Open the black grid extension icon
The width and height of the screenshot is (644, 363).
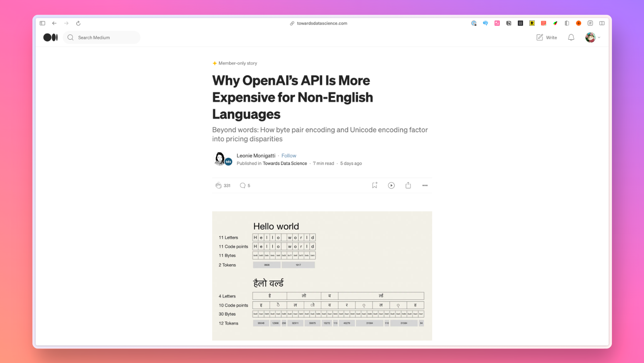[520, 23]
